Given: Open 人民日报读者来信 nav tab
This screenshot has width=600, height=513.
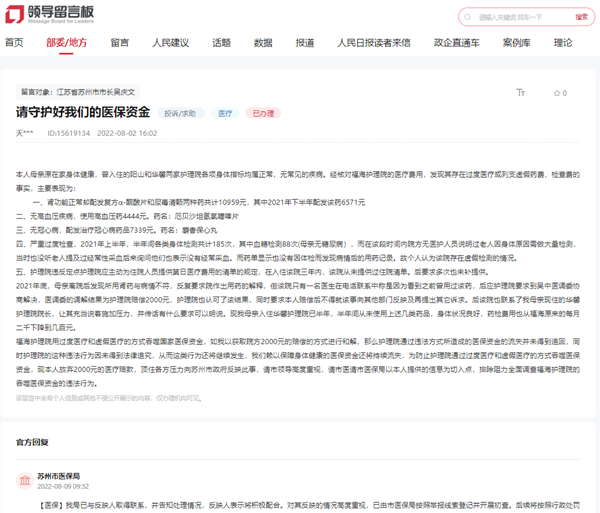Looking at the screenshot, I should pyautogui.click(x=374, y=42).
